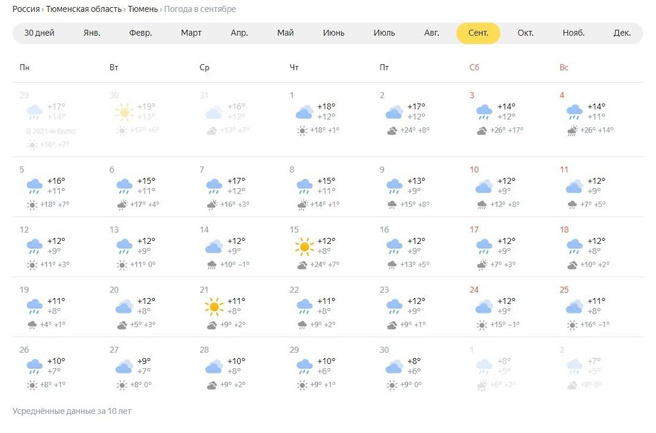Click the sun icon for September 15

303,246
